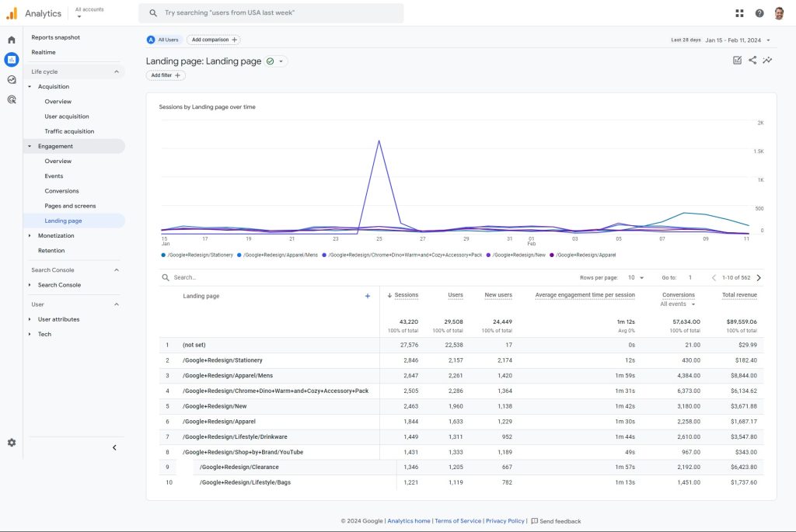Select the /Google+Redesign/Shop+by+Brand/YouTube row
The height and width of the screenshot is (532, 796).
tap(461, 452)
